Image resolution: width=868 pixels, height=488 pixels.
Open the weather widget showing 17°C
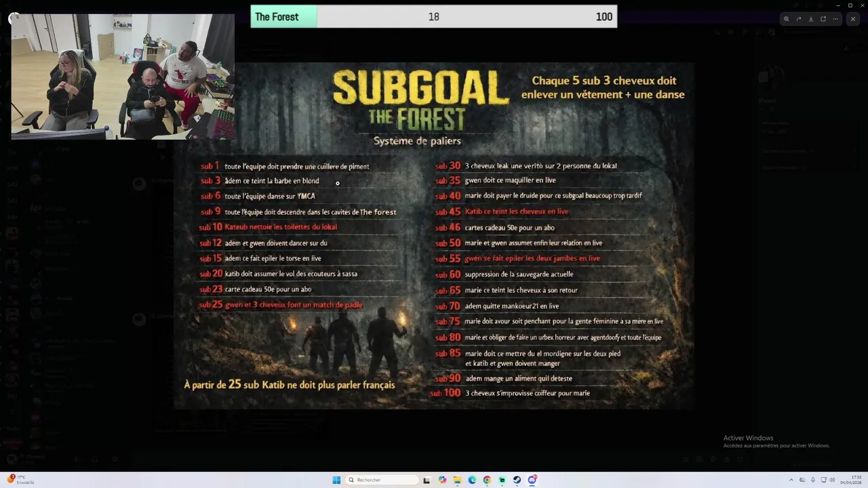tap(20, 479)
